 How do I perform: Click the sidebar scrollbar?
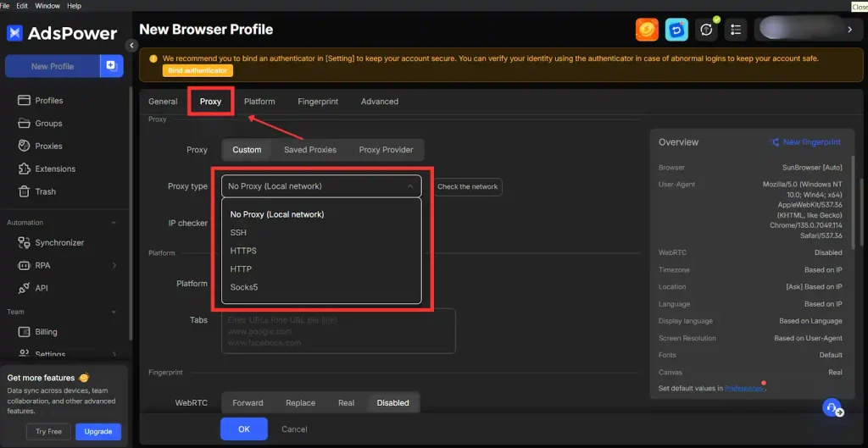tap(131, 213)
